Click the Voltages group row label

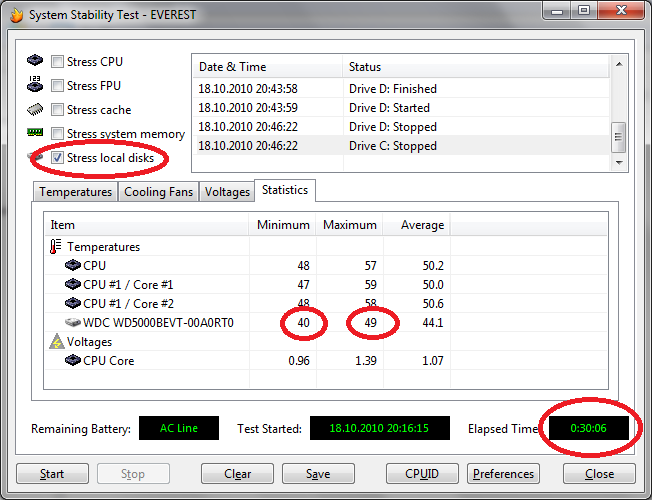tap(89, 342)
